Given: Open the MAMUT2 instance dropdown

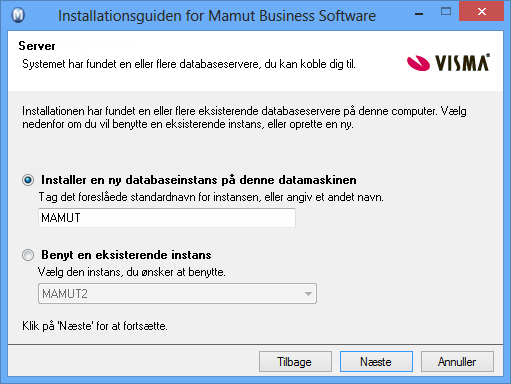Looking at the screenshot, I should [177, 294].
